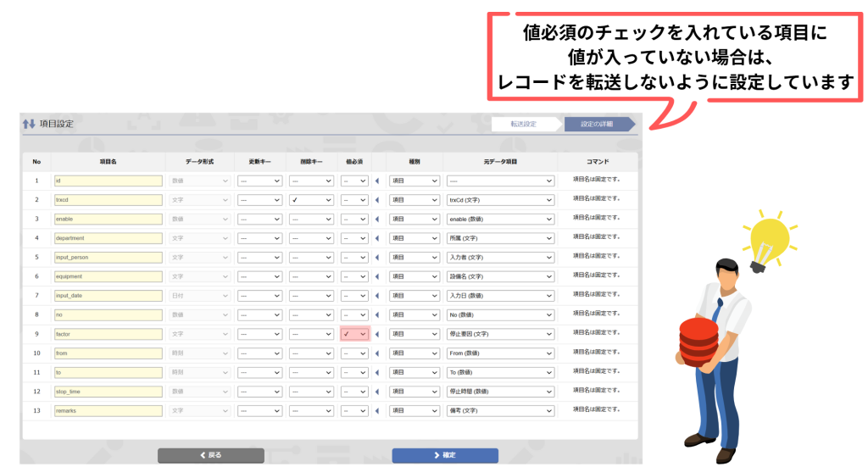Click the sort arrows icon beside 項目設定
The height and width of the screenshot is (467, 868).
click(30, 124)
